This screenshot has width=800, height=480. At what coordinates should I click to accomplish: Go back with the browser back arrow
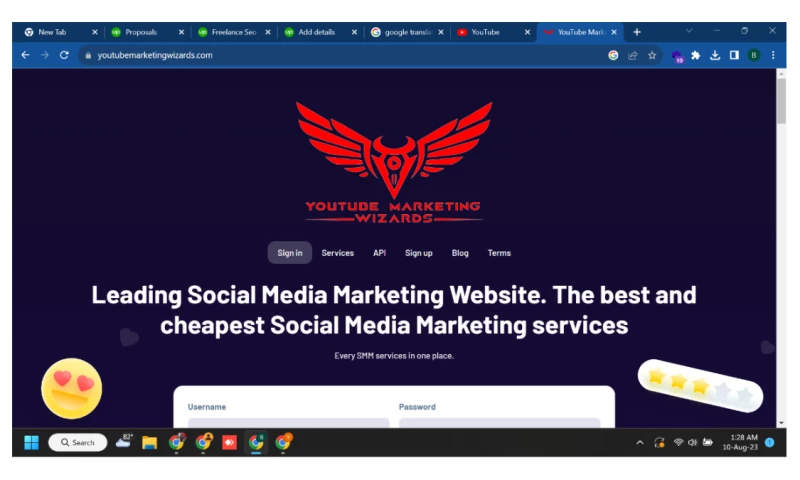(25, 55)
